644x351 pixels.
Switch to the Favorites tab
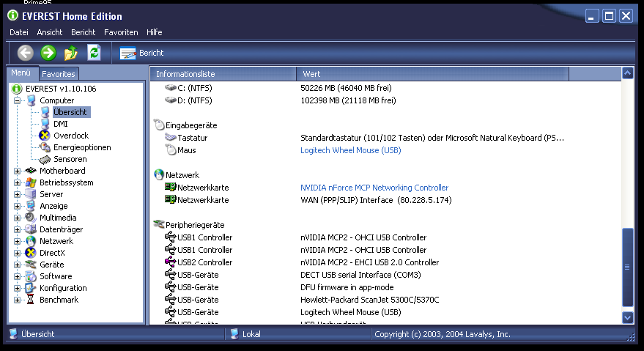click(59, 74)
